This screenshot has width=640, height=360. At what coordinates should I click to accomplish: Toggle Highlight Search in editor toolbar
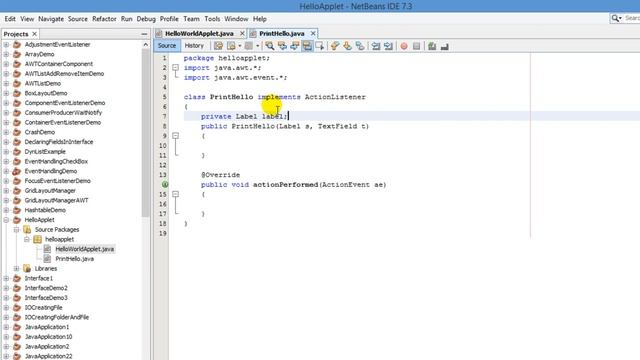pos(307,46)
